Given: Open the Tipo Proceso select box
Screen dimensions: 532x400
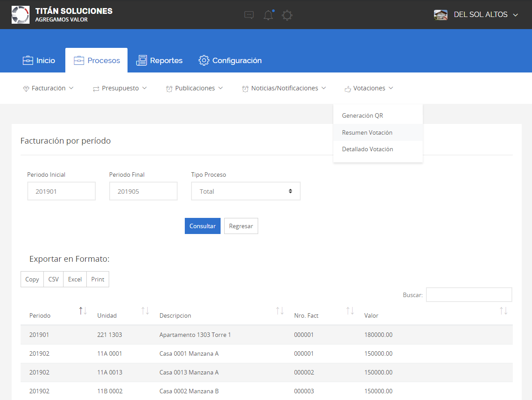Looking at the screenshot, I should (246, 191).
